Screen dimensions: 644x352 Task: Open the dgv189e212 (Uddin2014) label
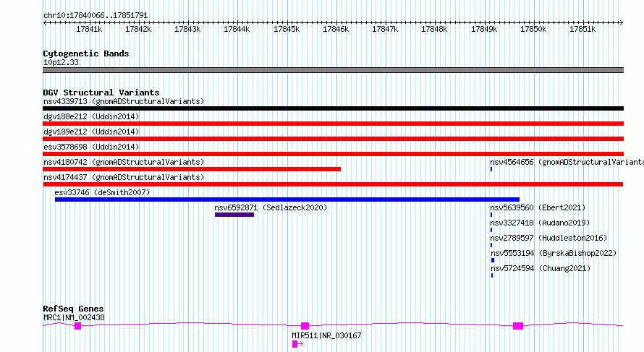click(91, 132)
